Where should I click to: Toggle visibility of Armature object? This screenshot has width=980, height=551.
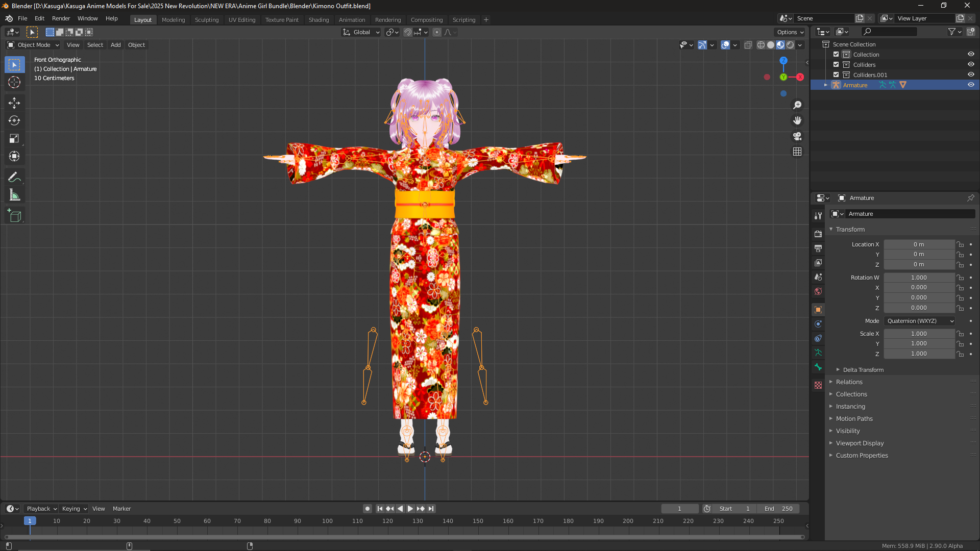(x=971, y=85)
